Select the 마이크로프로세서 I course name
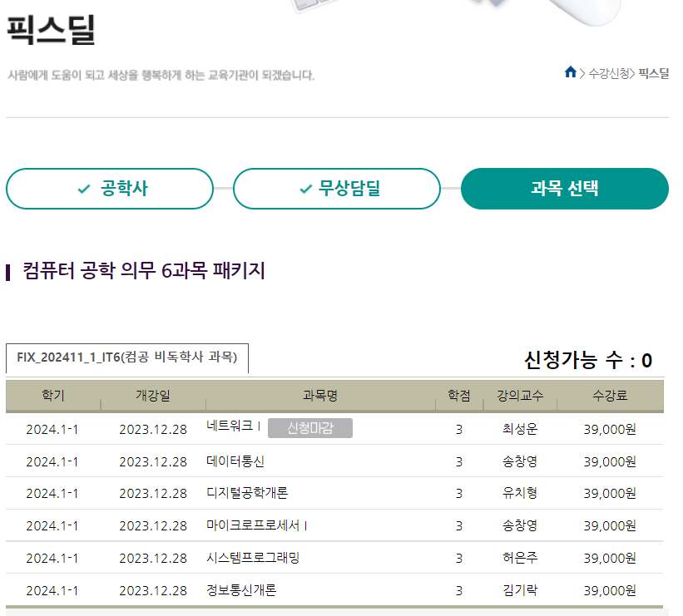Image resolution: width=683 pixels, height=616 pixels. (257, 525)
